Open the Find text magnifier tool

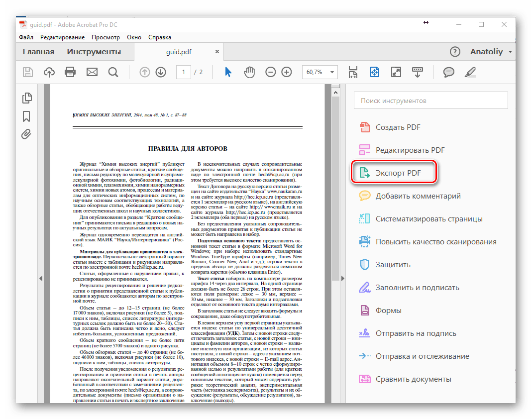point(113,72)
